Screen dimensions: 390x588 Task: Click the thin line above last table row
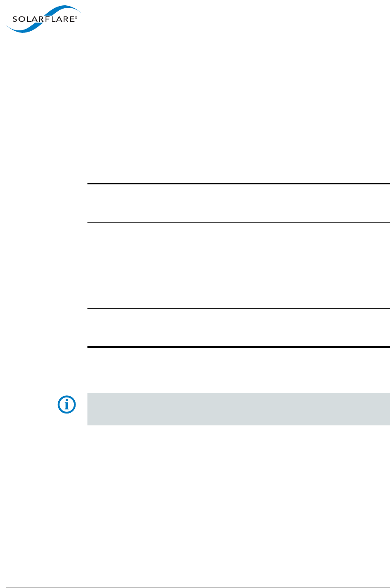tap(238, 308)
